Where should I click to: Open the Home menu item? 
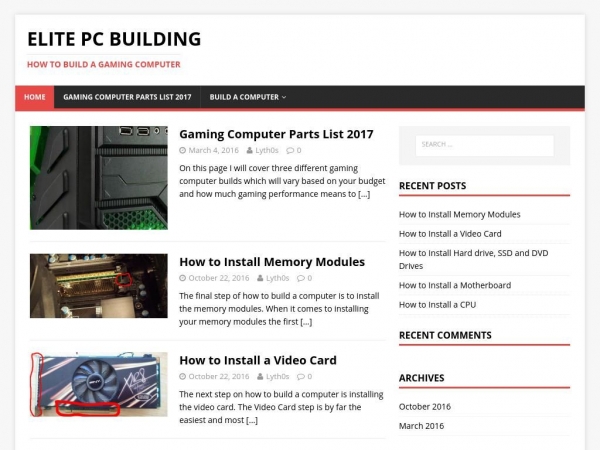tap(35, 97)
